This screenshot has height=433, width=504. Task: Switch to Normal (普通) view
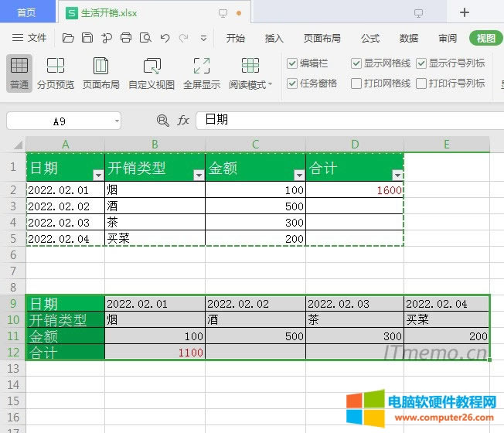coord(19,73)
